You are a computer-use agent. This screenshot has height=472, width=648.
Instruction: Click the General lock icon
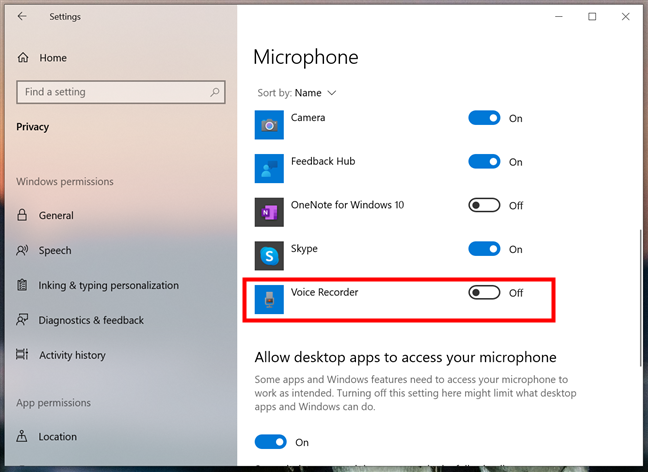coord(22,215)
